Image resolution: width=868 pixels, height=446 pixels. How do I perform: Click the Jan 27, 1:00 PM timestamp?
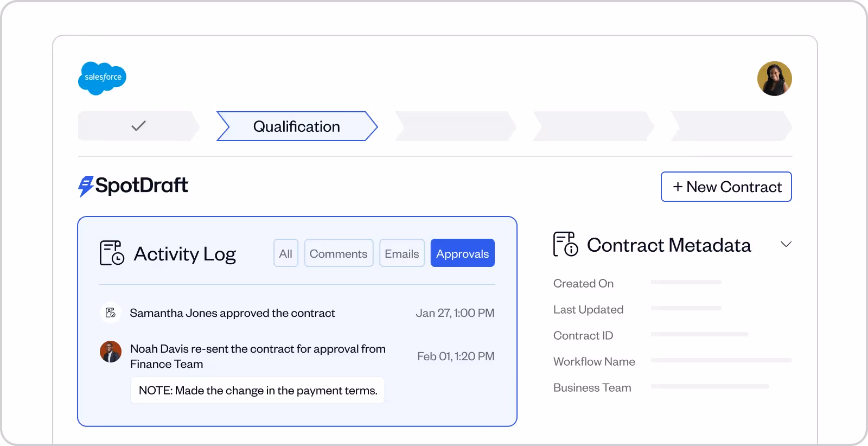455,313
